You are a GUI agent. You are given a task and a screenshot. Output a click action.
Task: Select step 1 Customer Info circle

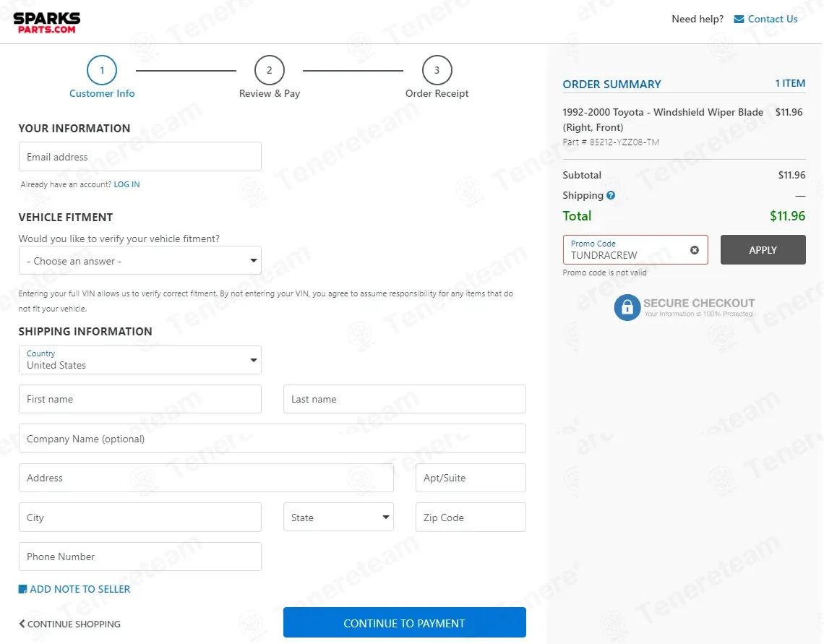tap(102, 70)
